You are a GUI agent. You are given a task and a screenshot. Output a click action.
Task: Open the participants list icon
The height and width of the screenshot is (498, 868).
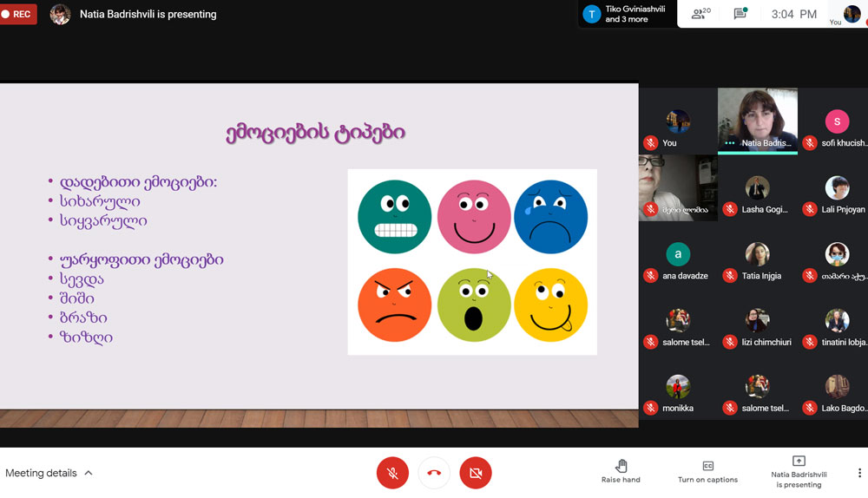tap(699, 14)
